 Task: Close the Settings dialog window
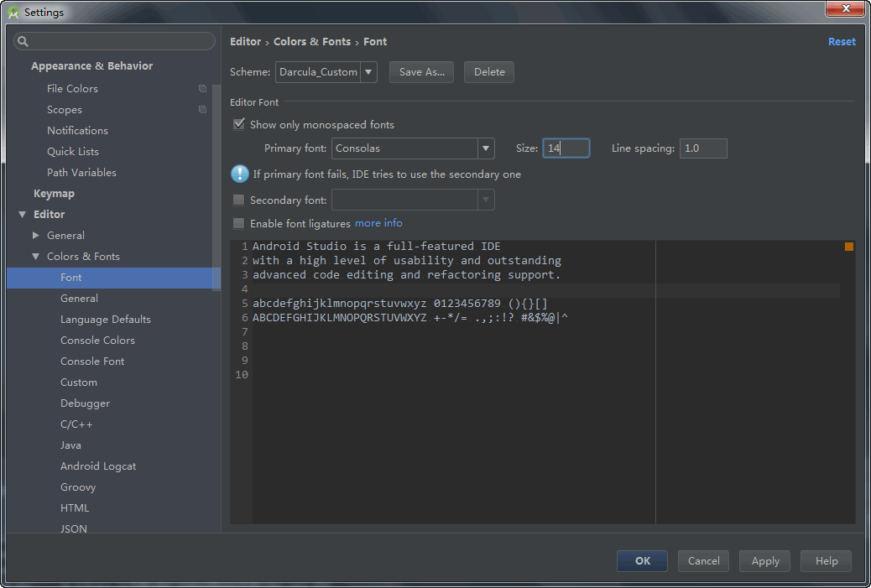click(845, 8)
